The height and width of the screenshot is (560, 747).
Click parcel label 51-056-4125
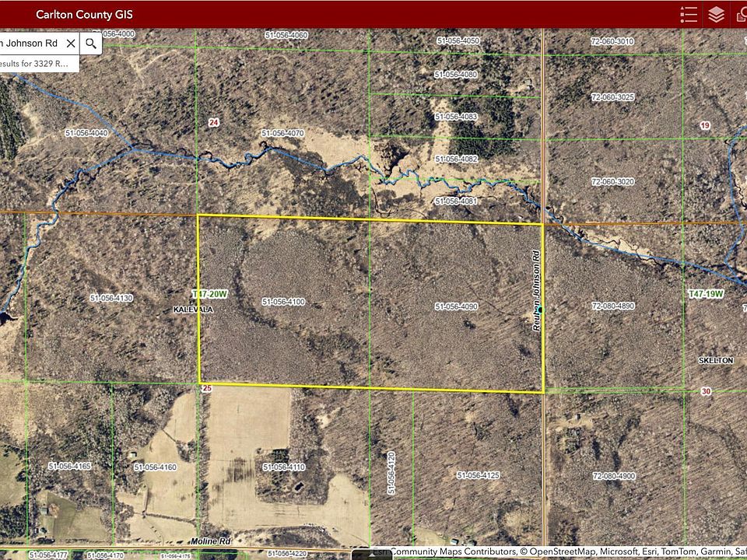tap(478, 475)
